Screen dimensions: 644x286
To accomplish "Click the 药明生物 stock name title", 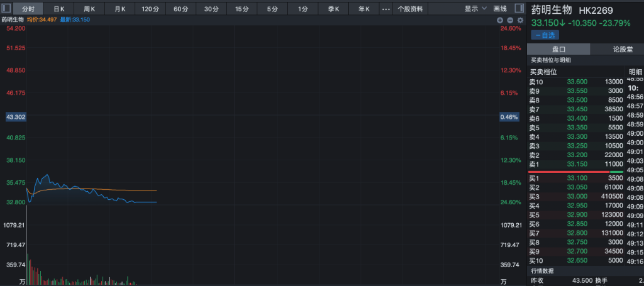I will 552,9.
